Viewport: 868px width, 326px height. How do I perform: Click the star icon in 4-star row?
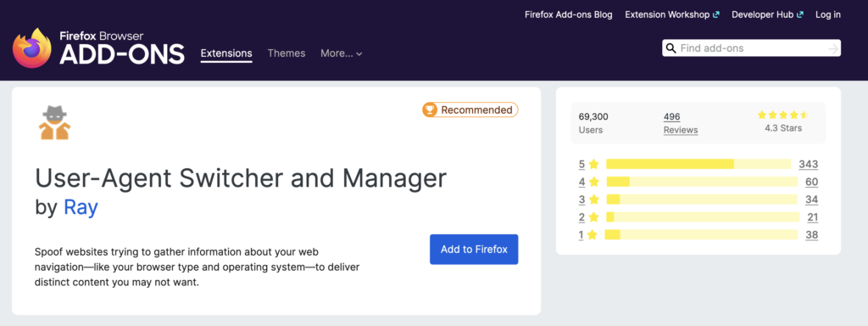point(594,182)
